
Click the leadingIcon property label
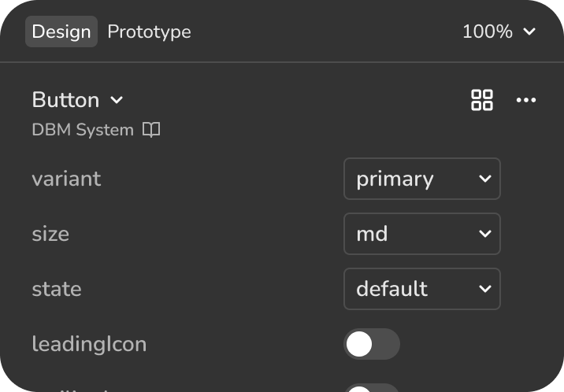[89, 344]
